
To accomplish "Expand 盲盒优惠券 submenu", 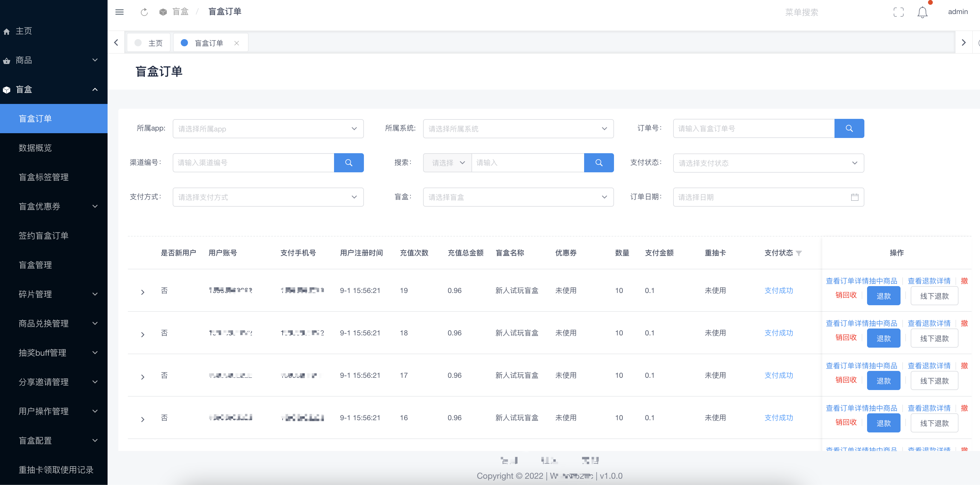I will (54, 206).
